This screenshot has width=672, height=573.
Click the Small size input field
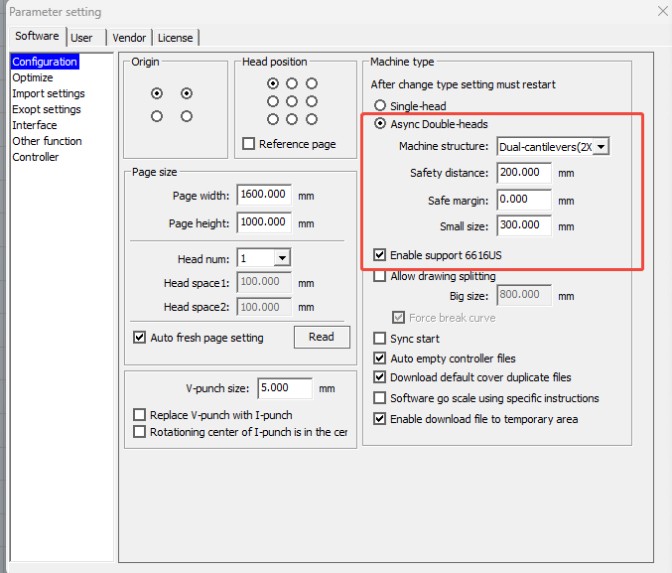524,225
